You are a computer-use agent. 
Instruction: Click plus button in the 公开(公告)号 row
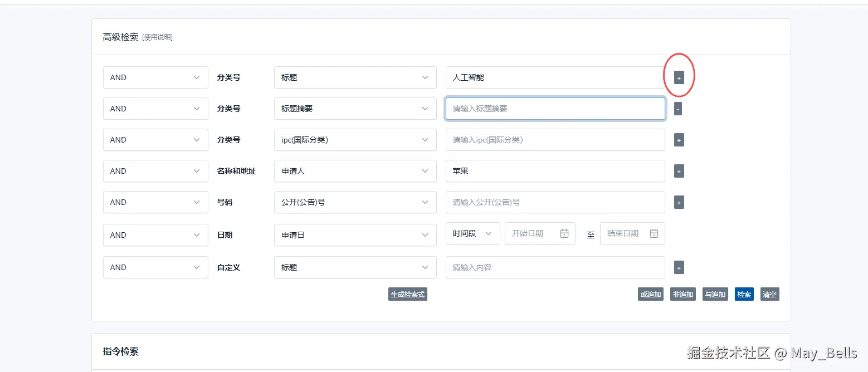coord(679,203)
